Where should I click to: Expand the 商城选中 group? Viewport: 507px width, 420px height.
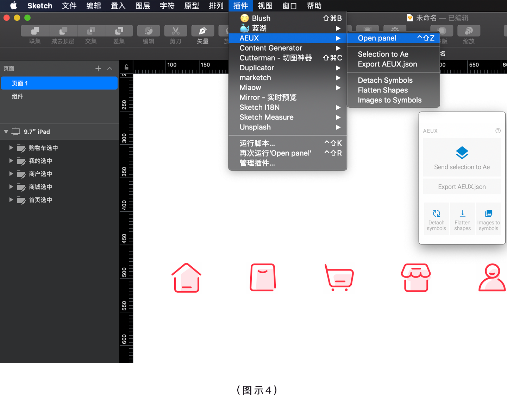coord(11,187)
